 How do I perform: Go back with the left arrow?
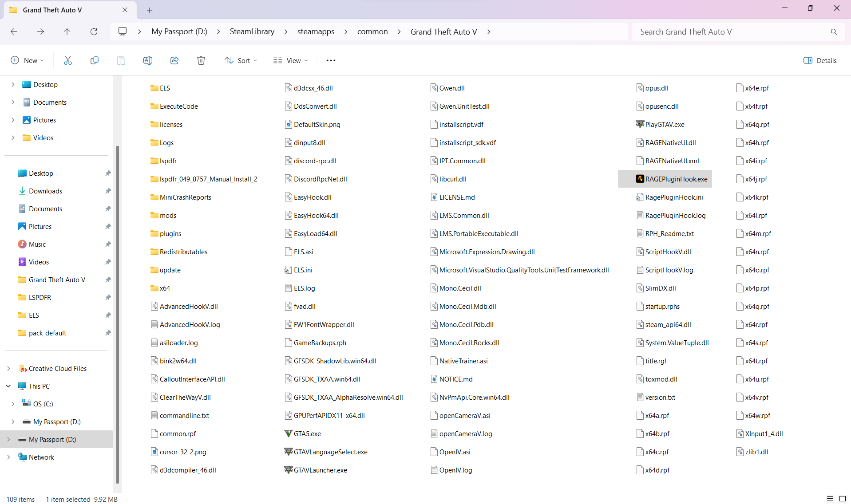(x=14, y=31)
